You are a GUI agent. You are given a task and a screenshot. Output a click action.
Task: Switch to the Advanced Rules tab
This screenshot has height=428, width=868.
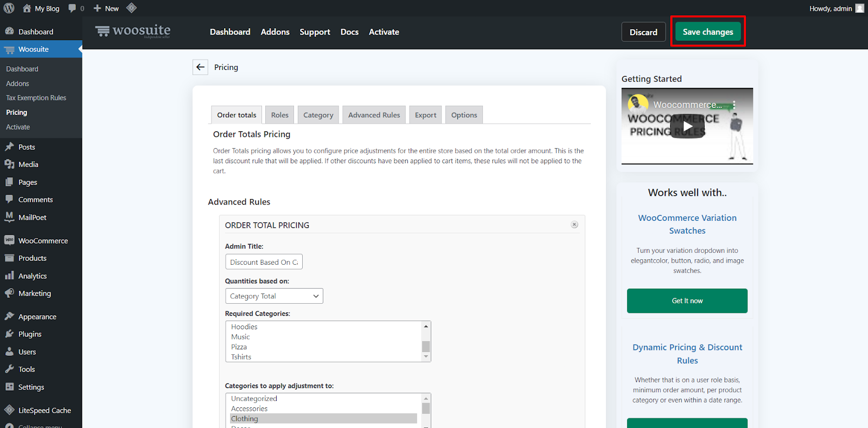tap(374, 115)
